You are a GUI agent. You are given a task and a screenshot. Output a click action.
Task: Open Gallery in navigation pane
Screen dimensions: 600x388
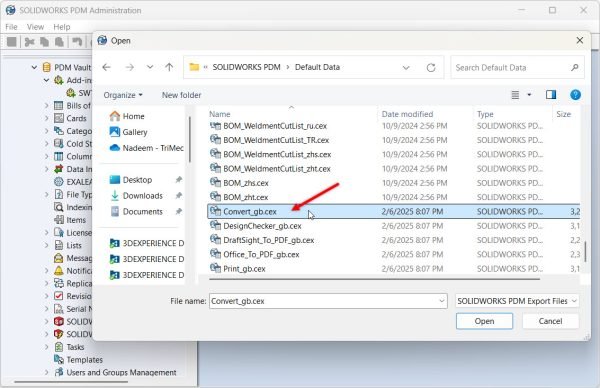[x=129, y=132]
